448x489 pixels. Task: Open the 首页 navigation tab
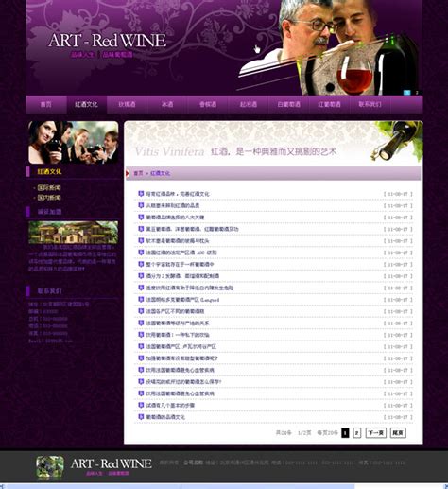46,104
